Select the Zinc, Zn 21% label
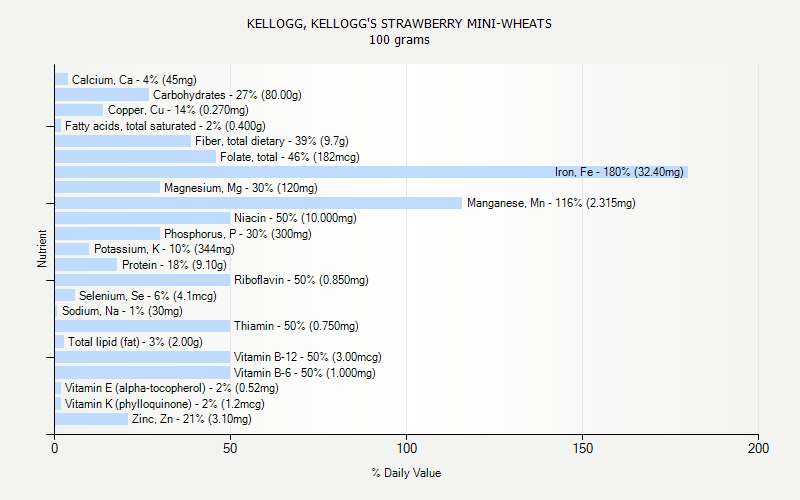Image resolution: width=800 pixels, height=500 pixels. tap(191, 419)
